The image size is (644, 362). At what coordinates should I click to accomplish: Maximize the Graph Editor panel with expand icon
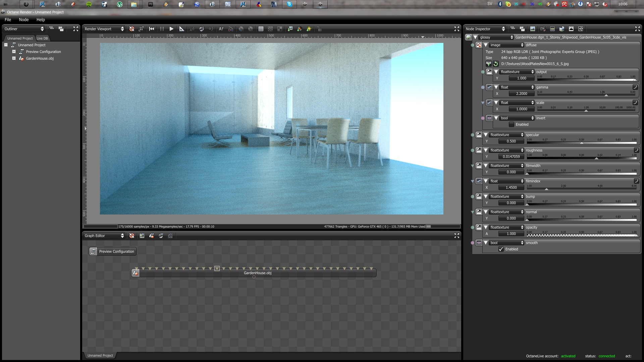click(x=457, y=236)
